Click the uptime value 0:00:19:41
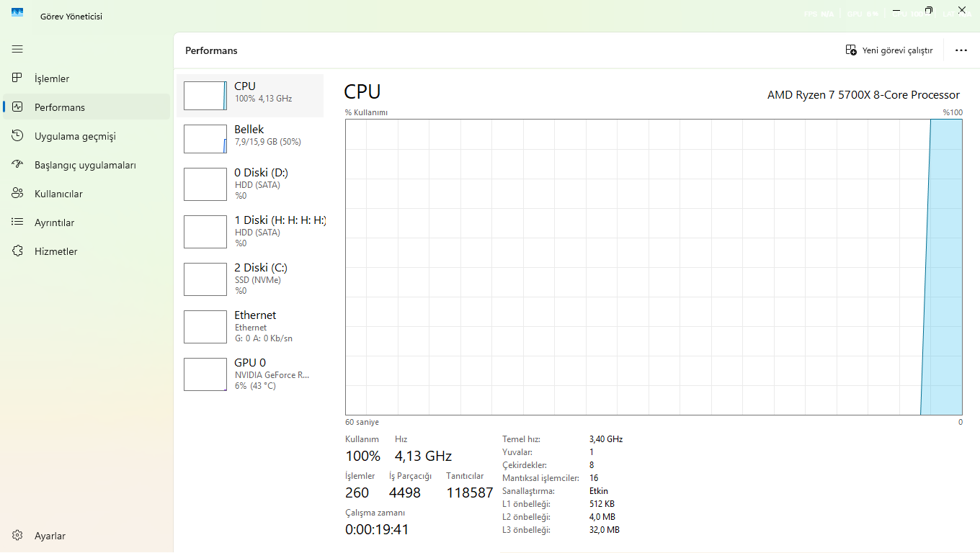Image resolution: width=980 pixels, height=553 pixels. 378,529
